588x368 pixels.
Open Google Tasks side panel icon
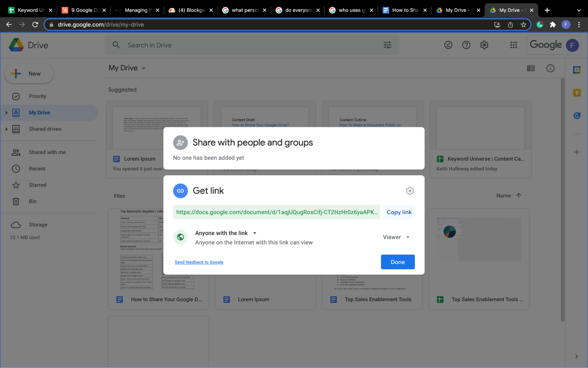point(577,116)
